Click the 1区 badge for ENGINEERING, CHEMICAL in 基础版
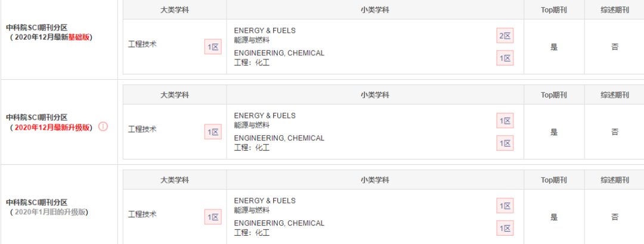Viewport: 644px width, 244px height. coord(505,58)
